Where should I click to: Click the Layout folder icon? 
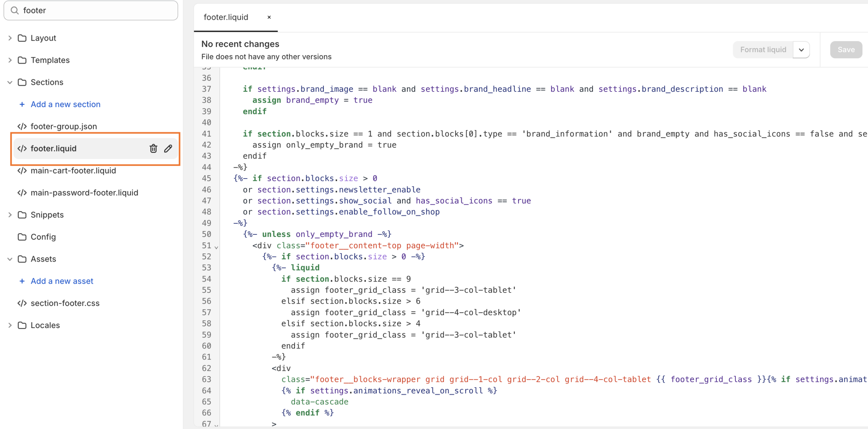(22, 38)
